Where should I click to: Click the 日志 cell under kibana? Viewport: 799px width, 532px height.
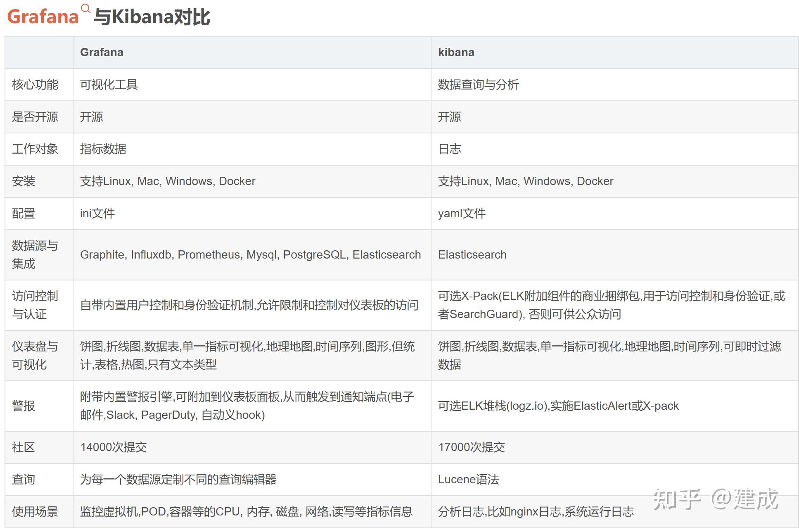click(x=450, y=149)
